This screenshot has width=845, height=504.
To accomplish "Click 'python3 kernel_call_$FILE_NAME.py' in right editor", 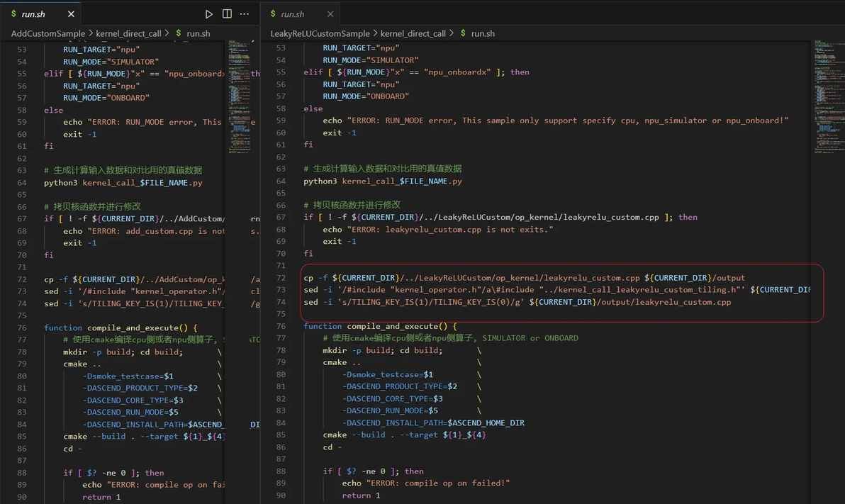I will pos(383,181).
